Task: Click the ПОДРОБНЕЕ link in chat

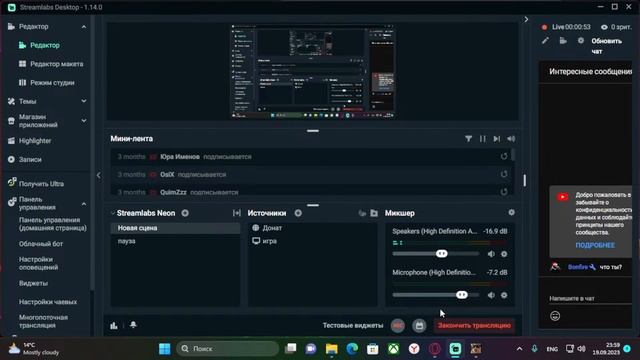Action: pos(595,245)
